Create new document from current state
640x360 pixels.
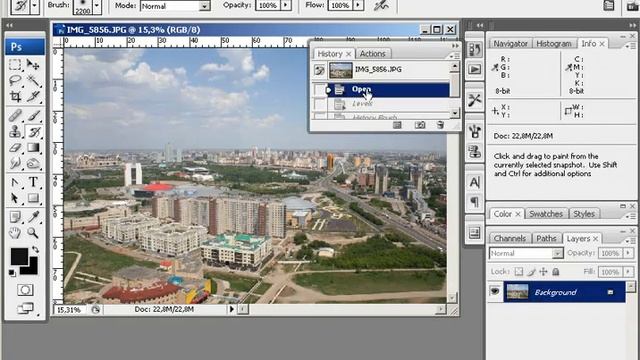pos(397,125)
